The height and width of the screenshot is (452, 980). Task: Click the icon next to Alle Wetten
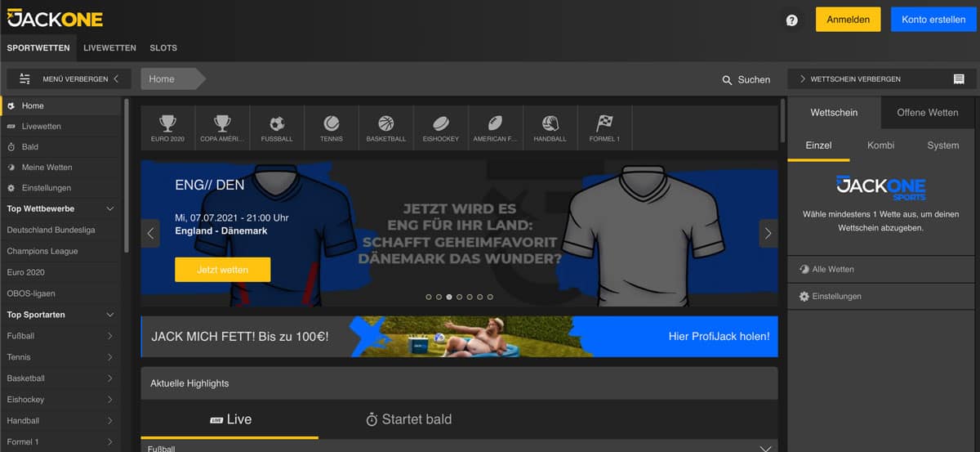coord(804,269)
